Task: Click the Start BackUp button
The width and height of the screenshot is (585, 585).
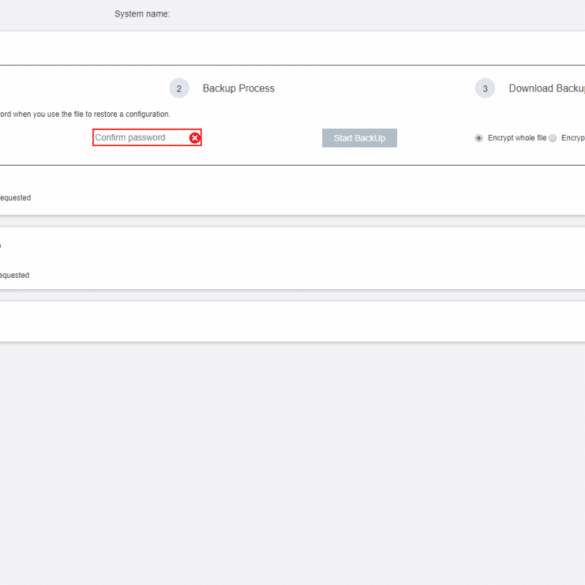Action: pyautogui.click(x=359, y=138)
